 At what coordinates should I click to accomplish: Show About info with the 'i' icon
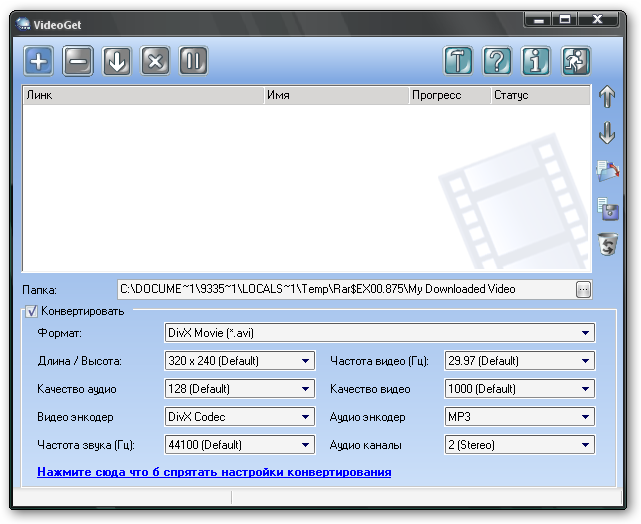536,61
